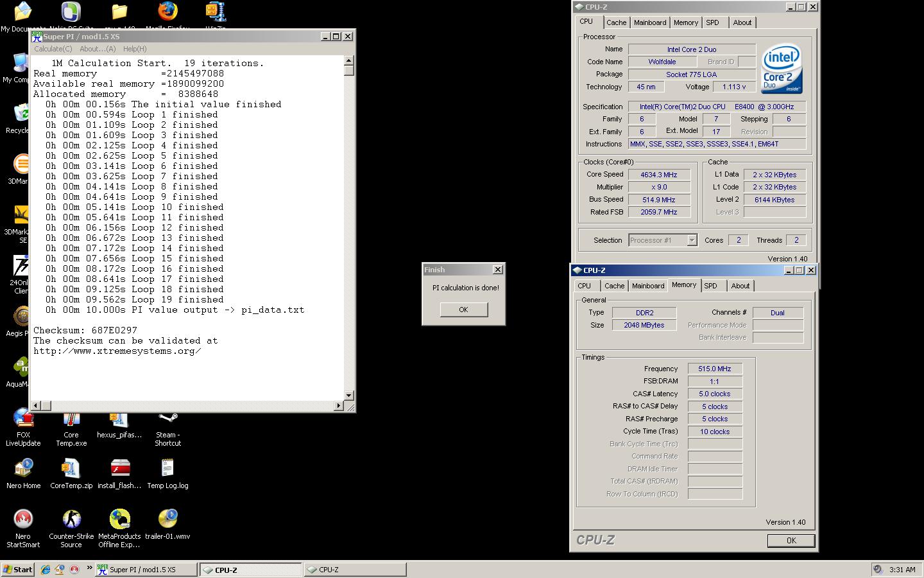This screenshot has height=578, width=924.
Task: Click the Checksum: 687E0297 line
Action: [85, 331]
